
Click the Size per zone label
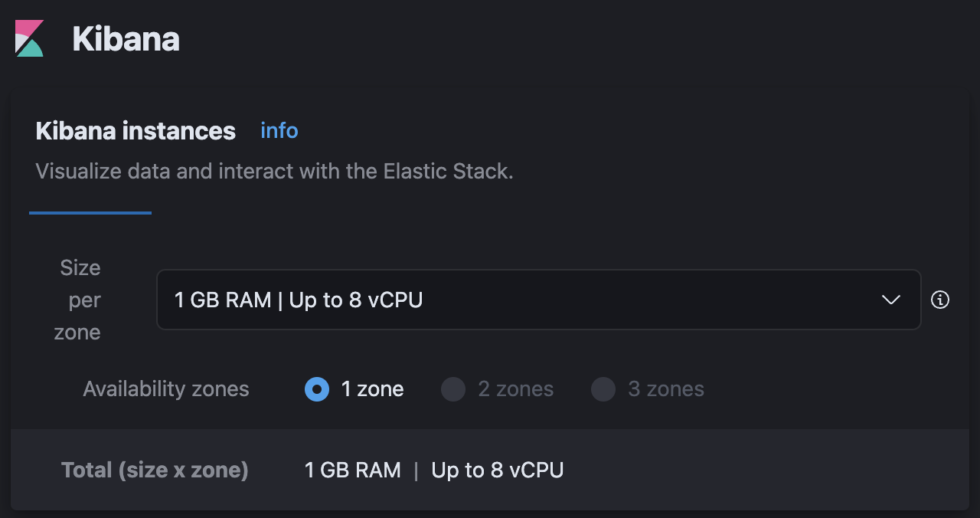point(80,300)
